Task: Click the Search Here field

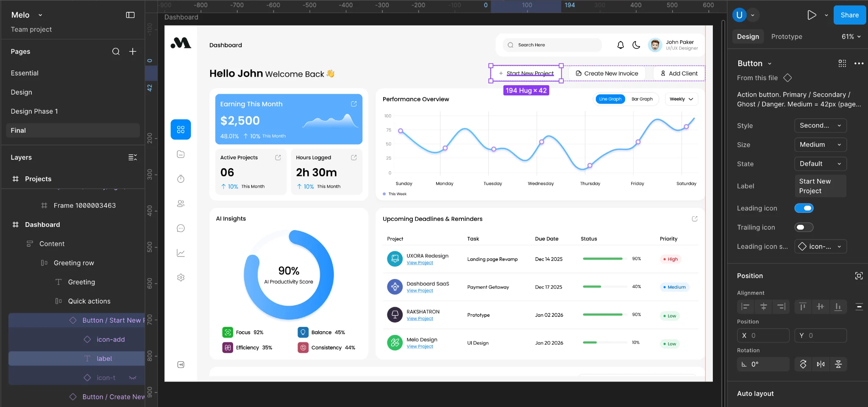Action: pos(552,45)
